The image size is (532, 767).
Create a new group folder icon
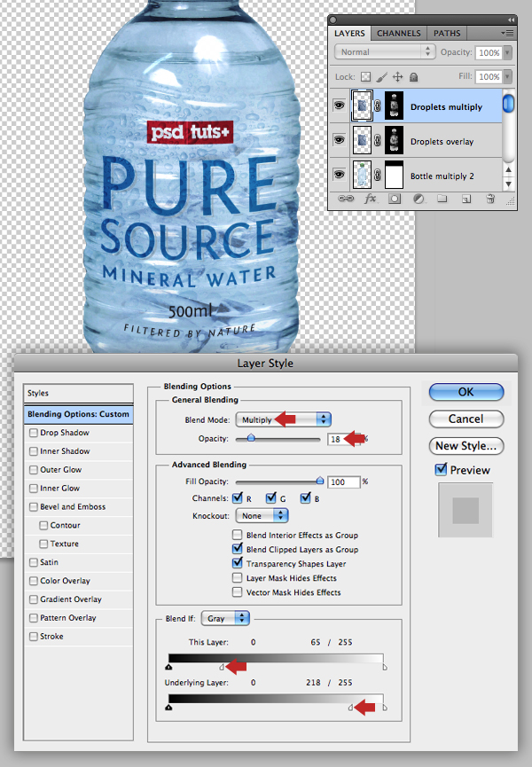click(x=442, y=199)
